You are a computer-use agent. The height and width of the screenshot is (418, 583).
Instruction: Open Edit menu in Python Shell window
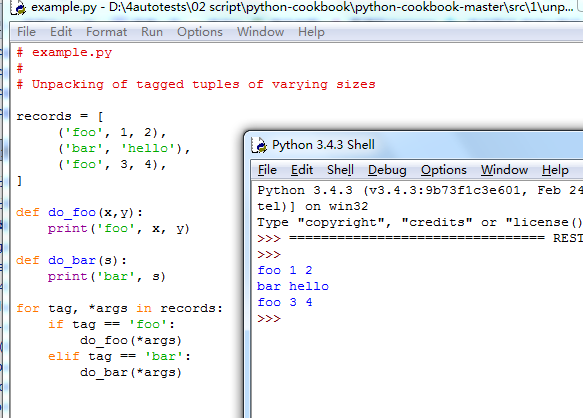302,170
